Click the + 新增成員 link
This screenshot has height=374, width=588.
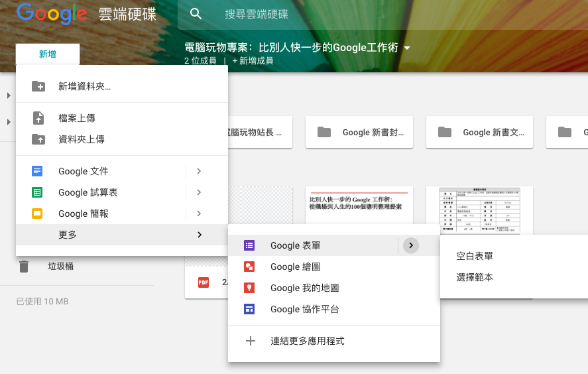point(253,61)
